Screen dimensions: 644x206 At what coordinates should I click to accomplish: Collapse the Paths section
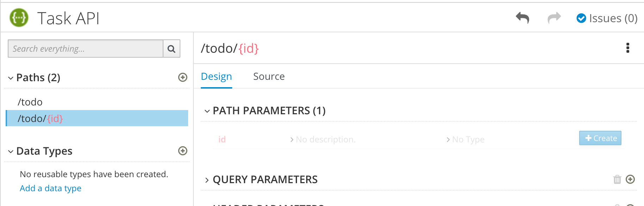pyautogui.click(x=11, y=78)
